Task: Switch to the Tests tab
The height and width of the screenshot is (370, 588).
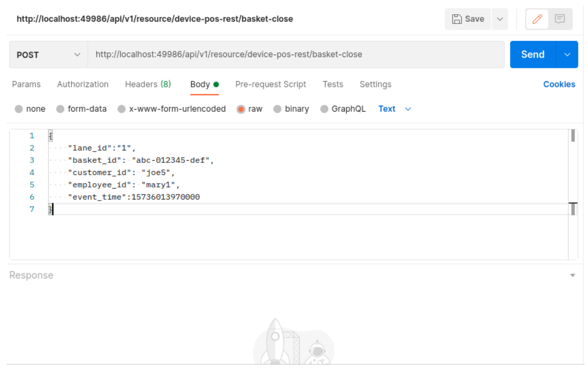Action: click(x=333, y=84)
